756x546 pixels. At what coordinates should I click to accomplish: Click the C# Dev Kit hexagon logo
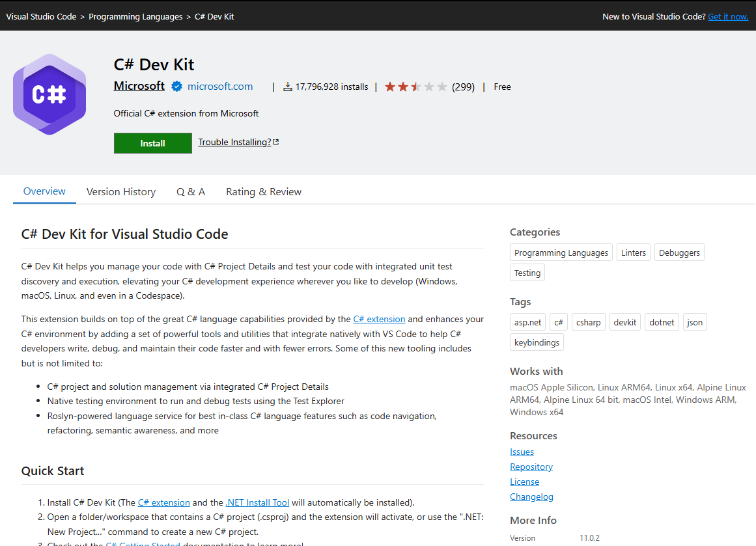click(49, 94)
